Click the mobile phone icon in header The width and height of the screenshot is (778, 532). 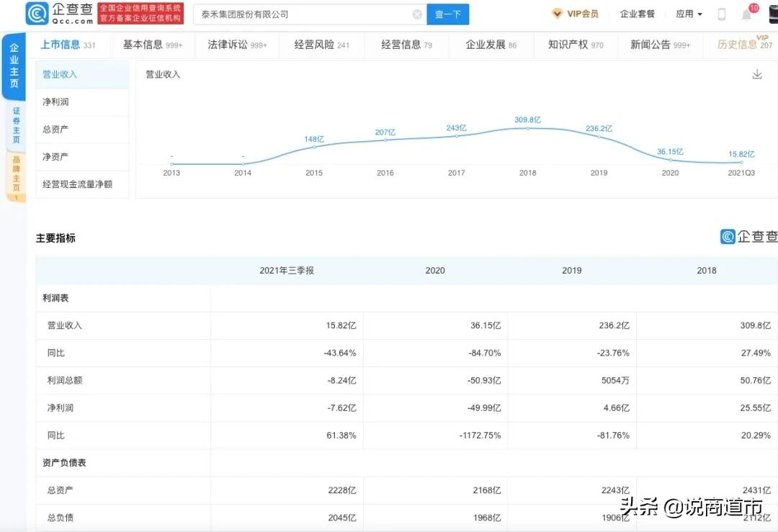722,14
